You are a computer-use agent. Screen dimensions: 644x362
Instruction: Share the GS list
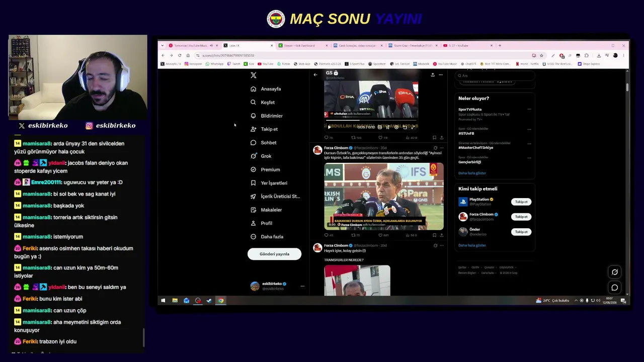point(433,75)
